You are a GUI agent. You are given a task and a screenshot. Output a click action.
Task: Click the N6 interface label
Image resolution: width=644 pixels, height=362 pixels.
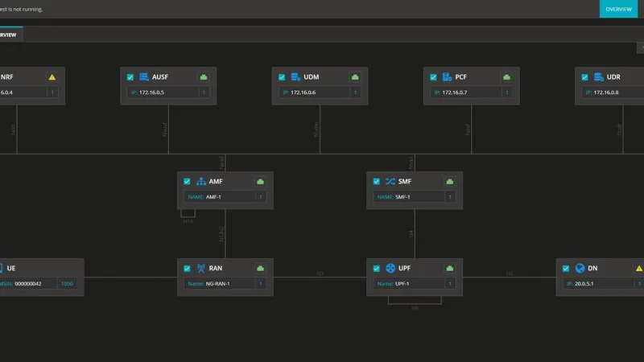(x=510, y=273)
